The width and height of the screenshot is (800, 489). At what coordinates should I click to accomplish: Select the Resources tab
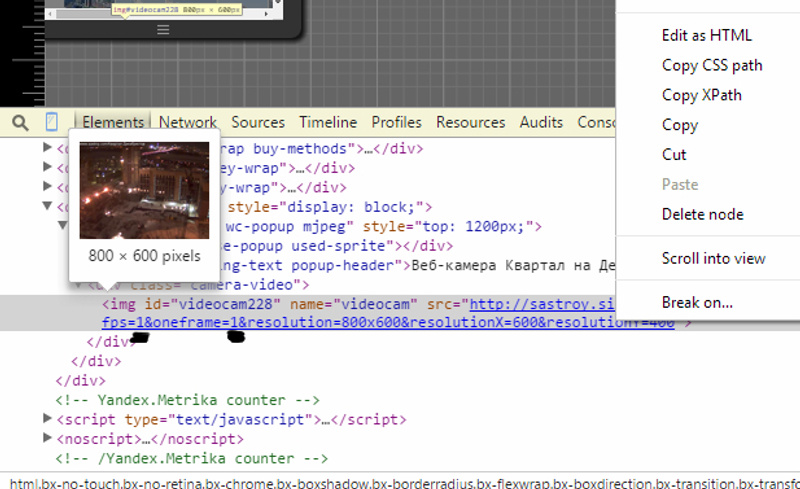click(470, 122)
